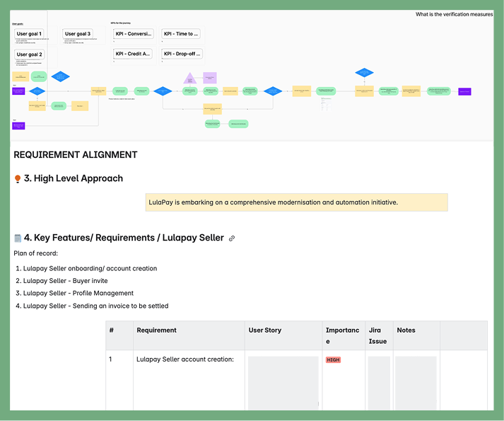
Task: Click 'Lulapay Seller - Buyer invite' list item
Action: 65,281
